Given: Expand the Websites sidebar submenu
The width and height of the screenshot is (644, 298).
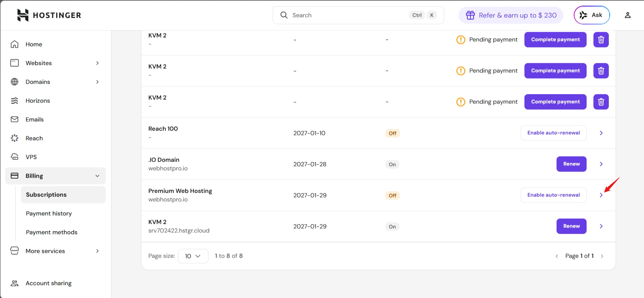Looking at the screenshot, I should click(x=97, y=63).
